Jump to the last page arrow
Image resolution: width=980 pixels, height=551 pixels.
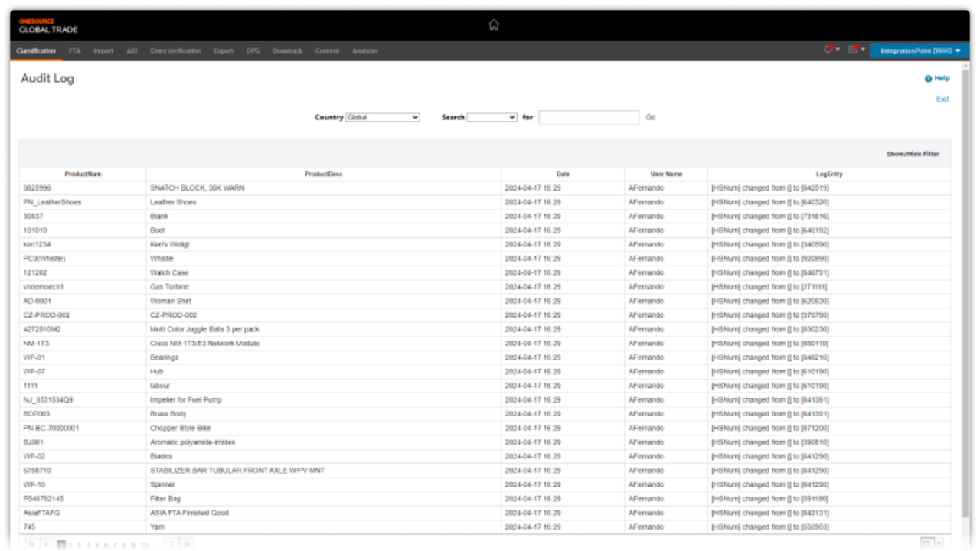point(186,544)
